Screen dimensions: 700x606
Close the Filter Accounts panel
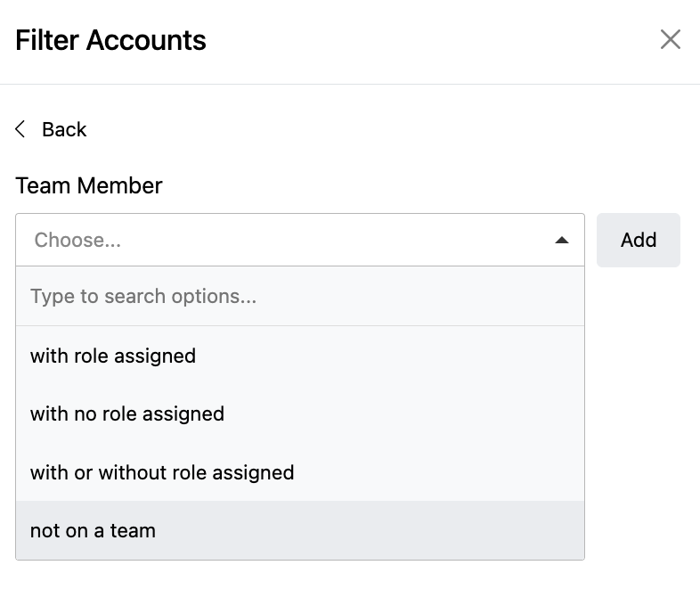click(x=670, y=39)
